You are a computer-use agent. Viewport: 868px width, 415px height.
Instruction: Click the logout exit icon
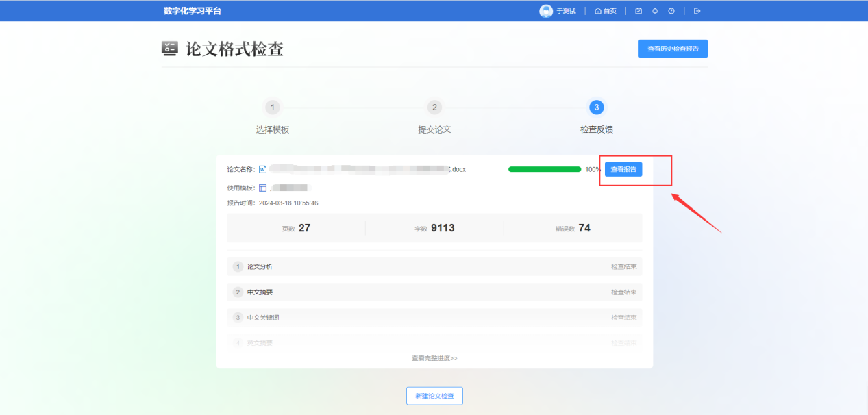click(x=697, y=11)
